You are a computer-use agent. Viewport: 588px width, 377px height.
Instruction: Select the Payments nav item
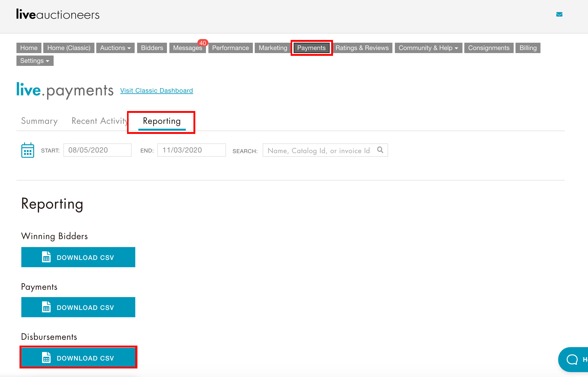pyautogui.click(x=311, y=48)
